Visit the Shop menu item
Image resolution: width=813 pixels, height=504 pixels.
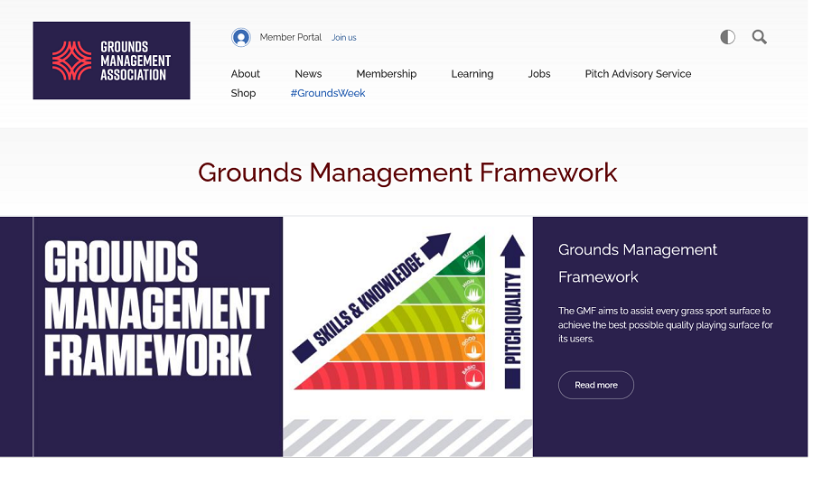[243, 93]
